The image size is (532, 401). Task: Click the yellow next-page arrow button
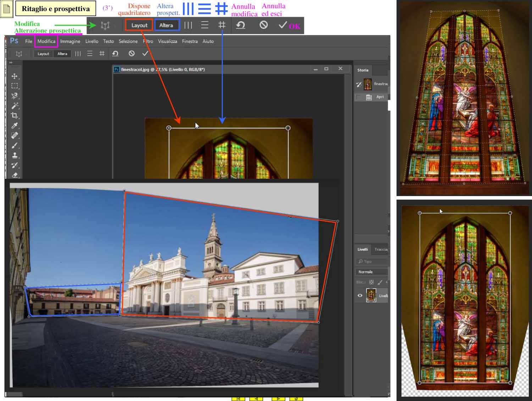[x=278, y=399]
